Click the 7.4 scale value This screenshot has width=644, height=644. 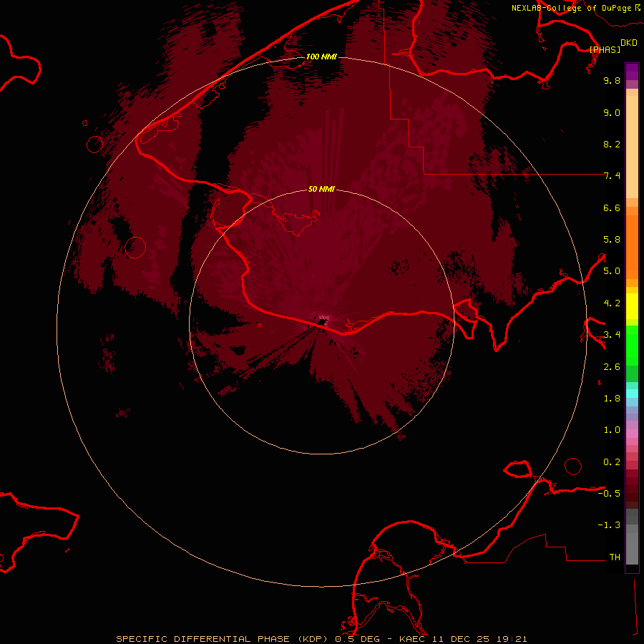(x=612, y=176)
